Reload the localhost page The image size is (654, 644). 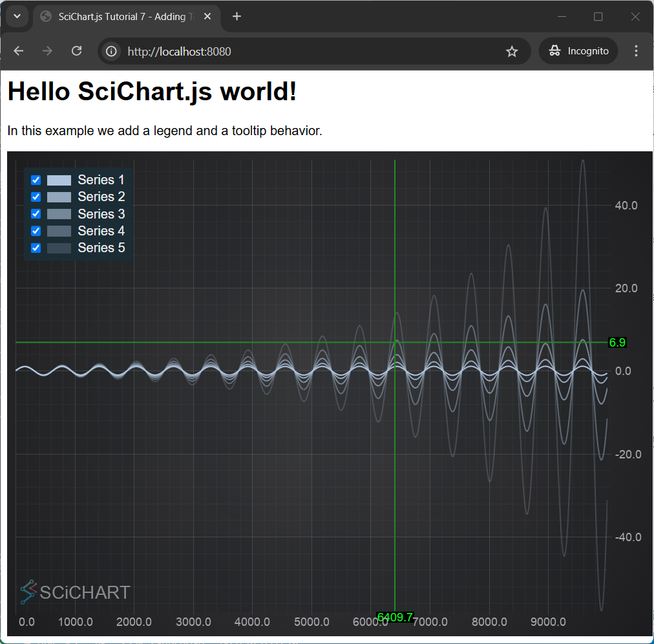point(76,51)
